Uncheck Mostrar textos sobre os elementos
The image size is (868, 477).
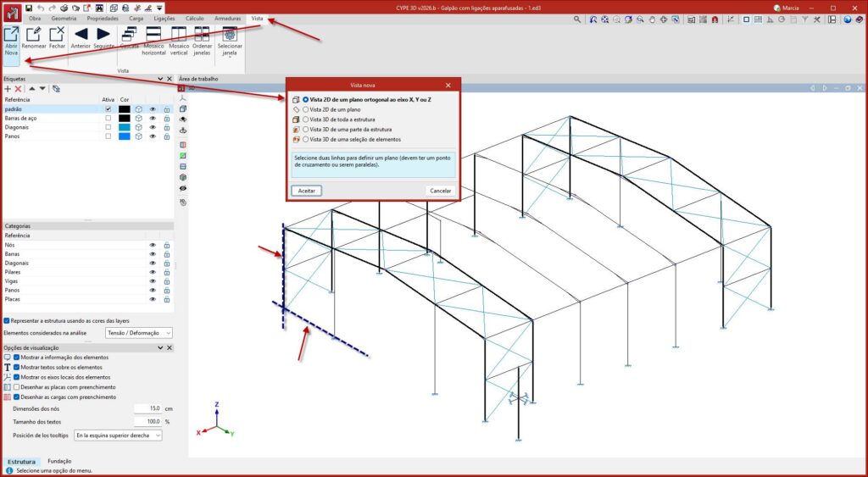[x=17, y=367]
